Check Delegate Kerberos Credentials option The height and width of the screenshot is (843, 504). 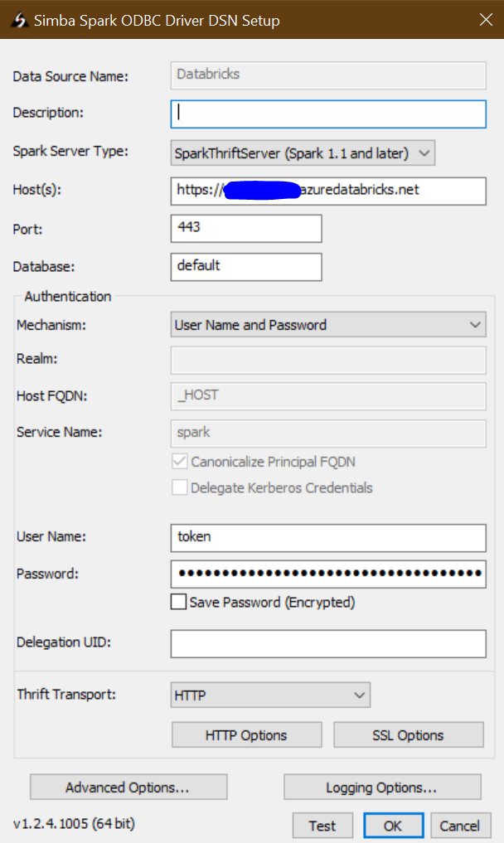point(180,488)
